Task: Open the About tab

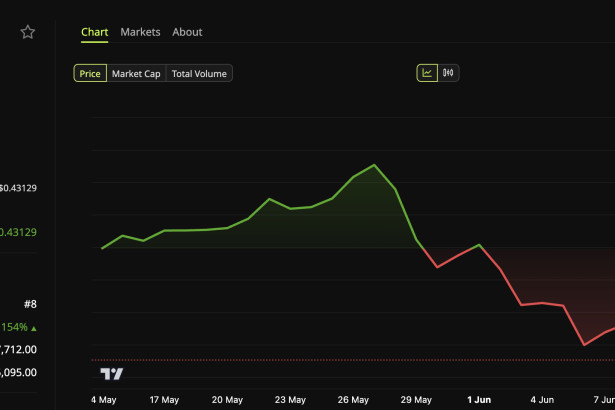Action: [x=187, y=32]
